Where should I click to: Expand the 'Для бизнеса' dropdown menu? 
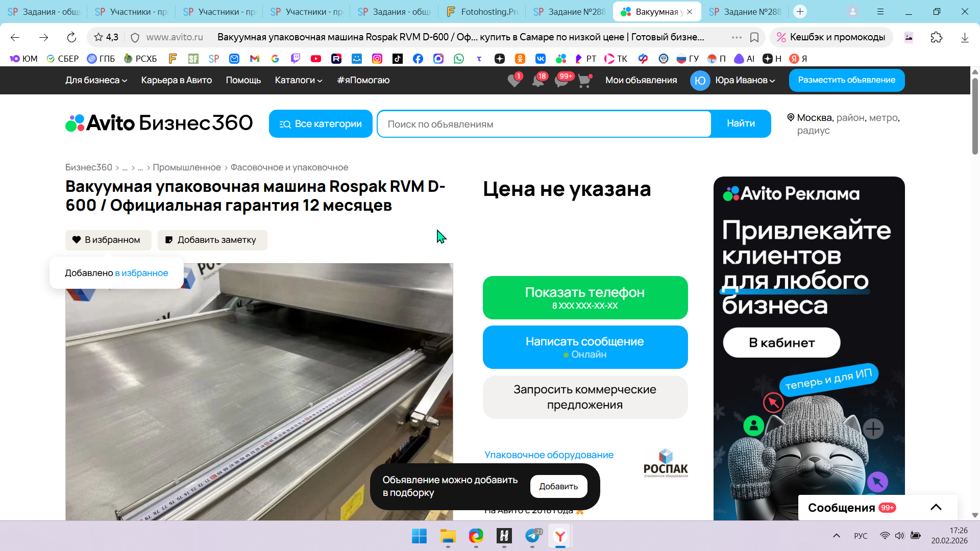pyautogui.click(x=96, y=80)
